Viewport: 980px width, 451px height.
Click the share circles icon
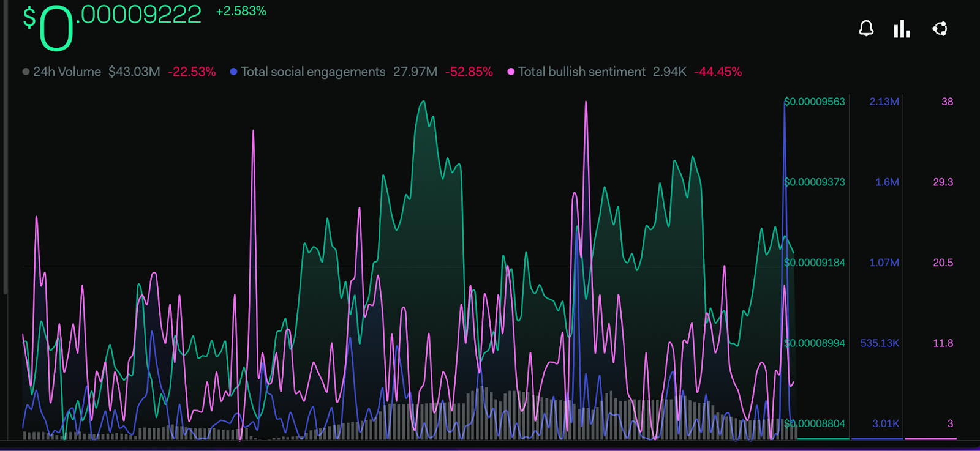tap(940, 28)
